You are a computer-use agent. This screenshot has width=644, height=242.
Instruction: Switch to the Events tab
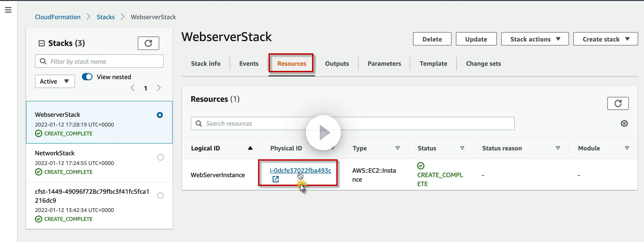pyautogui.click(x=249, y=63)
